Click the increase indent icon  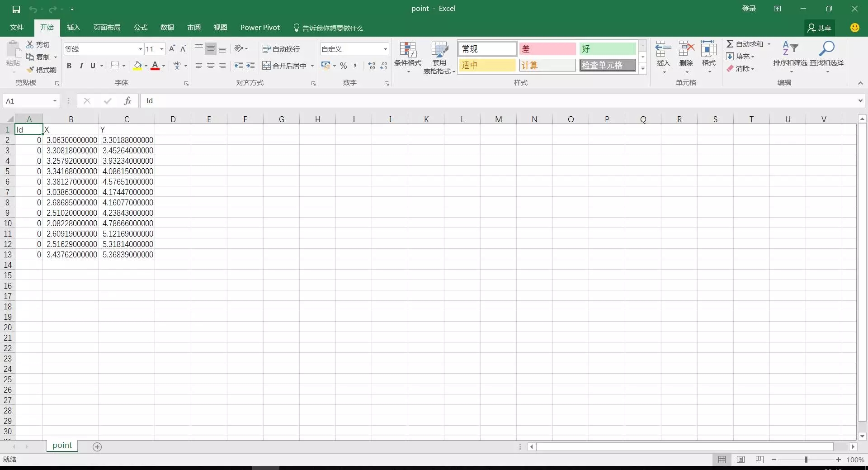250,66
